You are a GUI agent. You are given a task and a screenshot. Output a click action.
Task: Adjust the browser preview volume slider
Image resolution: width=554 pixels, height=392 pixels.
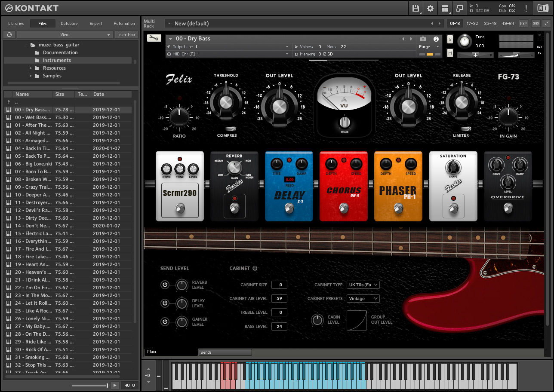coord(90,386)
